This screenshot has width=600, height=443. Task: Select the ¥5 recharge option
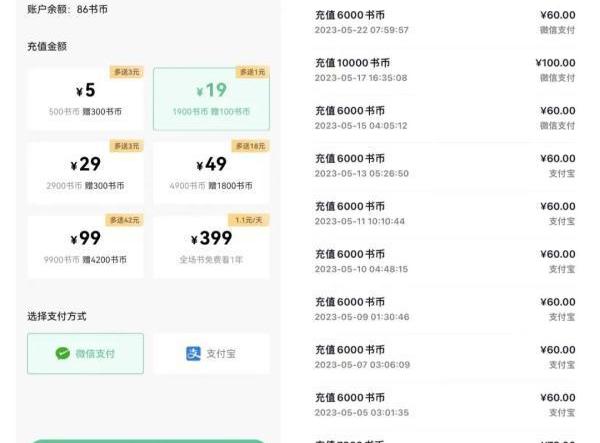click(x=85, y=99)
